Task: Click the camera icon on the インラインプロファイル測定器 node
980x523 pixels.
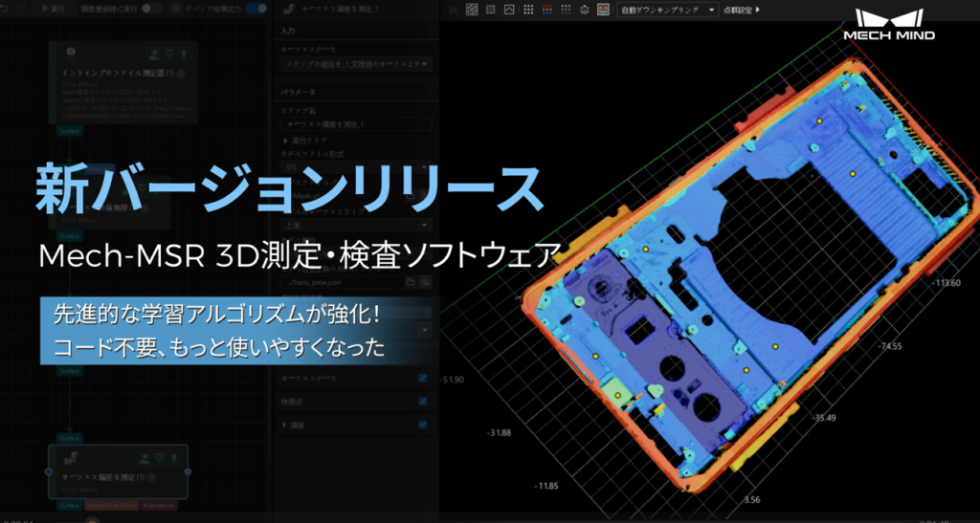Action: click(71, 53)
